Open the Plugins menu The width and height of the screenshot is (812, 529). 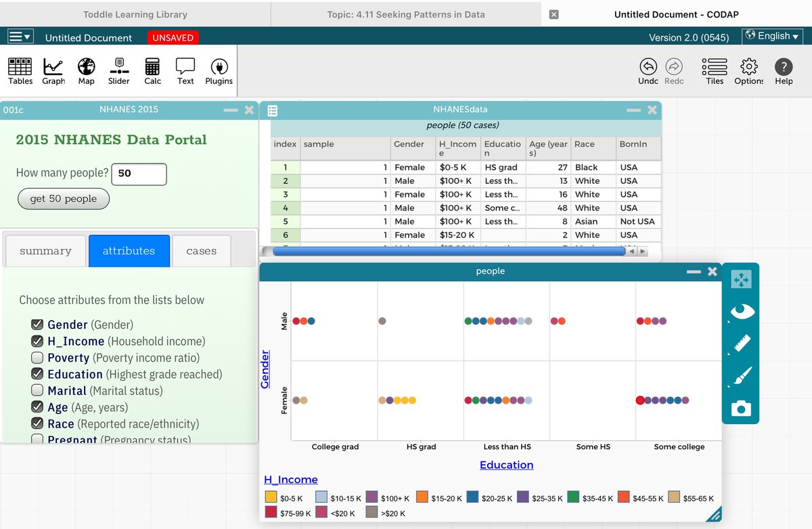click(x=219, y=71)
